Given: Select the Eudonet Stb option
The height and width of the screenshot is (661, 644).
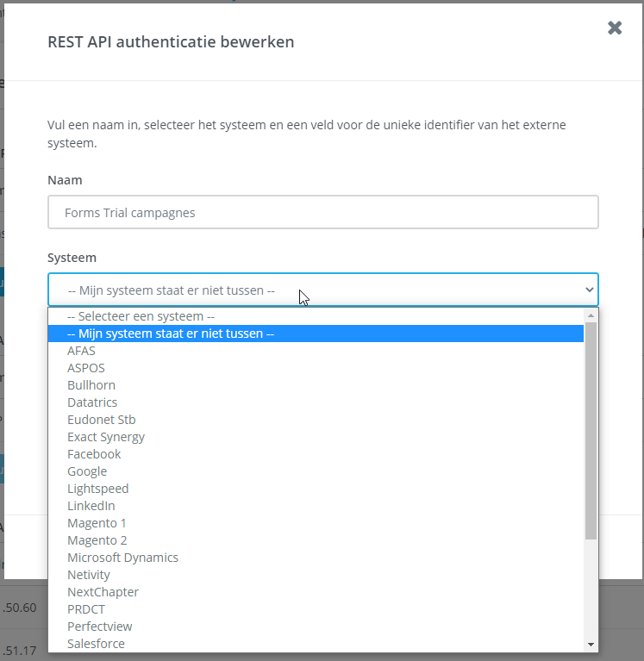Looking at the screenshot, I should [x=102, y=420].
